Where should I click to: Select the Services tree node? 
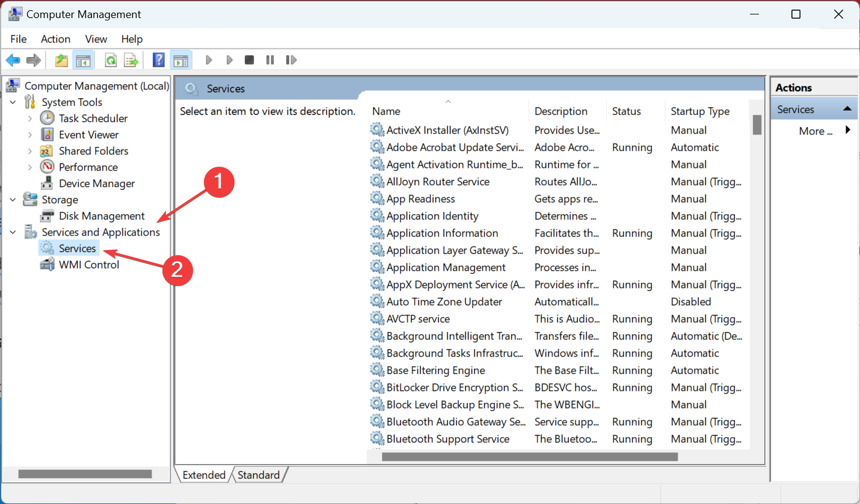[77, 248]
